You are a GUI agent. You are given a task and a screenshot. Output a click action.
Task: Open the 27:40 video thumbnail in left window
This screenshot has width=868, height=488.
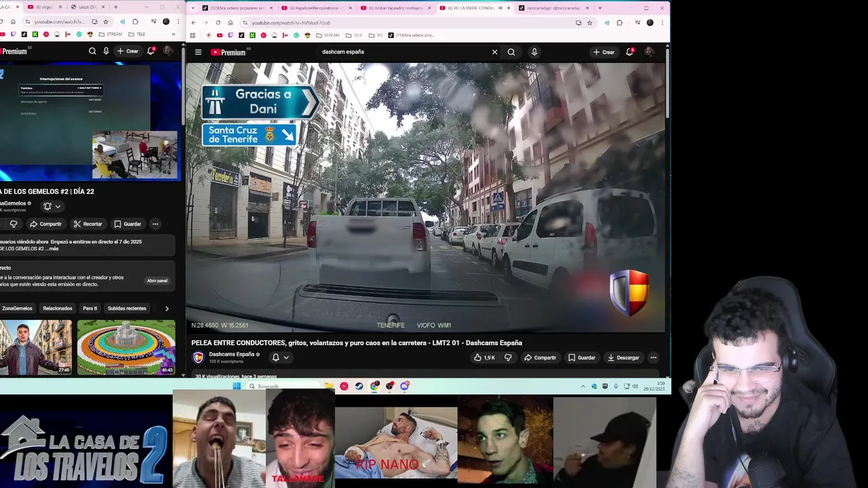tap(36, 347)
